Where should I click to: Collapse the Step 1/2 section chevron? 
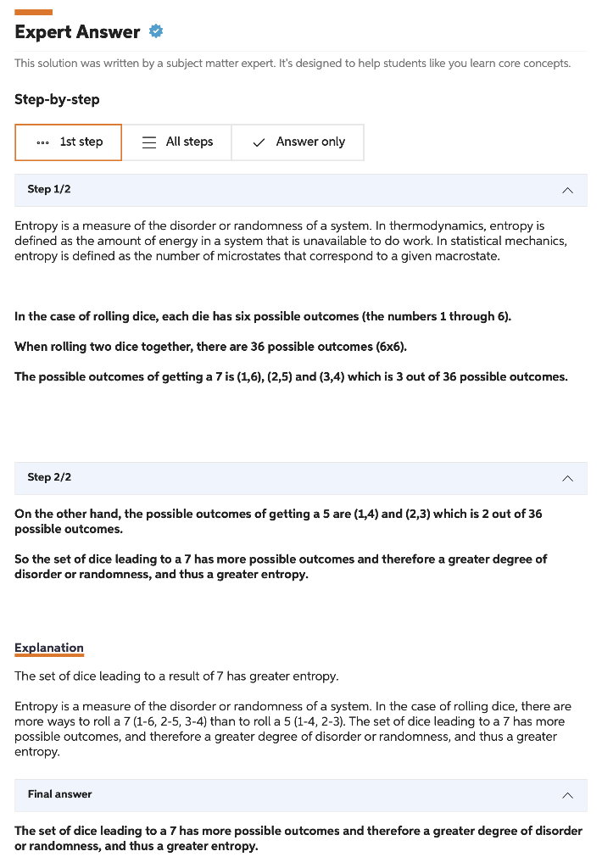pyautogui.click(x=568, y=190)
